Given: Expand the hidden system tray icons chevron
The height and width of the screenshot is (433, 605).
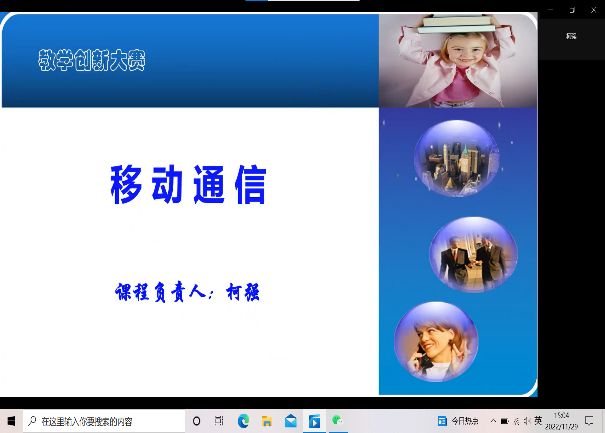Looking at the screenshot, I should 493,421.
